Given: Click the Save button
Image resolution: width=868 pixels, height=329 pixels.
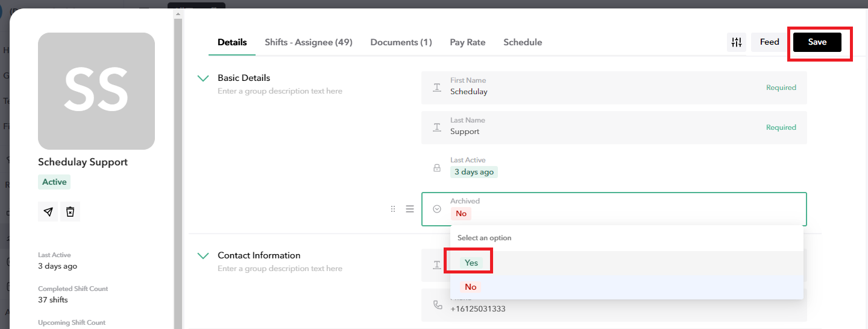Looking at the screenshot, I should tap(817, 42).
